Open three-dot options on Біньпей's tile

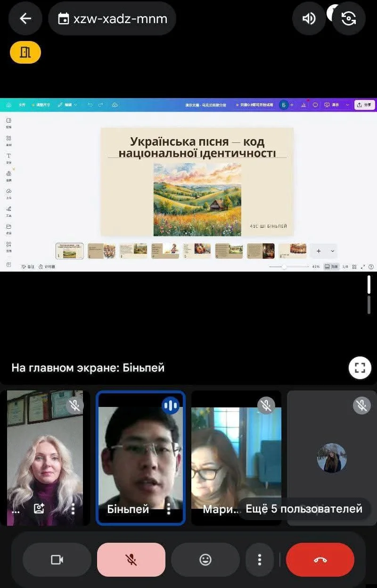coord(169,508)
